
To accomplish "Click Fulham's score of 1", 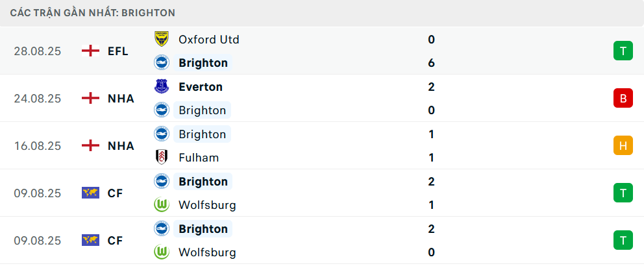I will tap(431, 158).
